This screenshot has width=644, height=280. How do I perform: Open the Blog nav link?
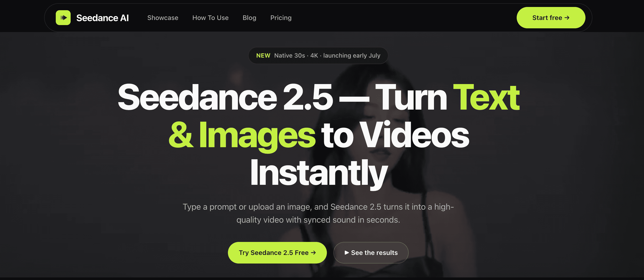pyautogui.click(x=250, y=18)
